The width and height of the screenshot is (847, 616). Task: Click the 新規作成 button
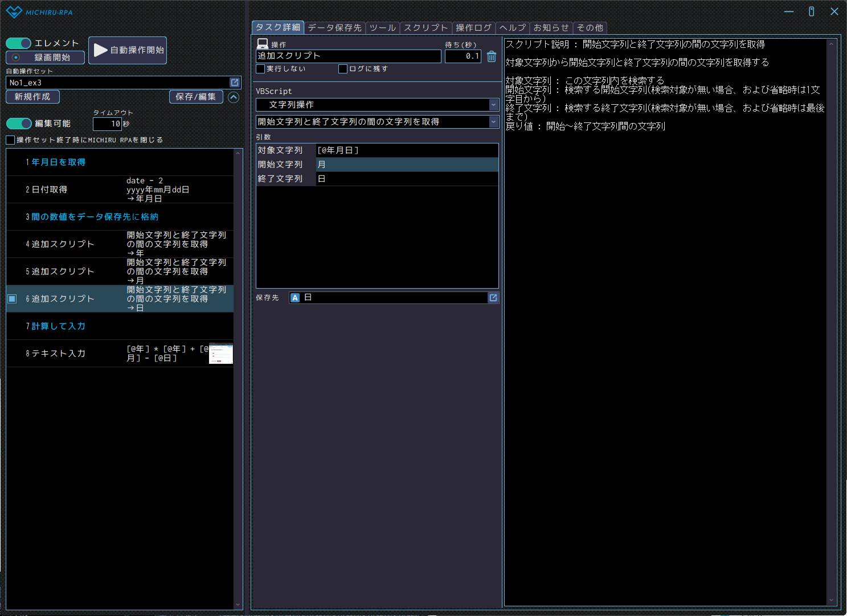[32, 97]
